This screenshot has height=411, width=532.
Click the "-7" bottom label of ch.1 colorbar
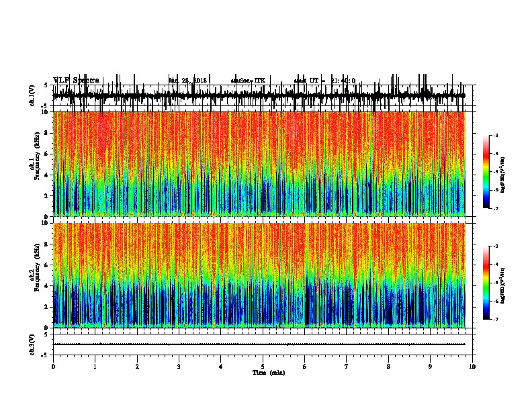click(495, 208)
